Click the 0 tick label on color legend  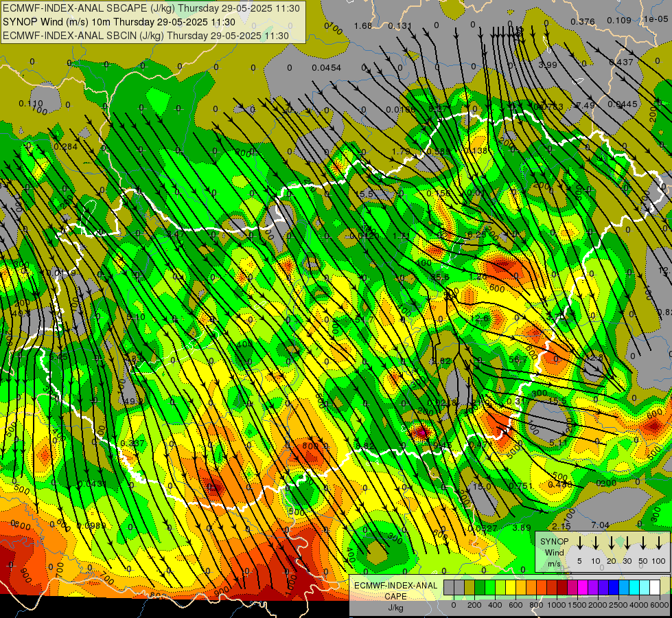tap(454, 605)
